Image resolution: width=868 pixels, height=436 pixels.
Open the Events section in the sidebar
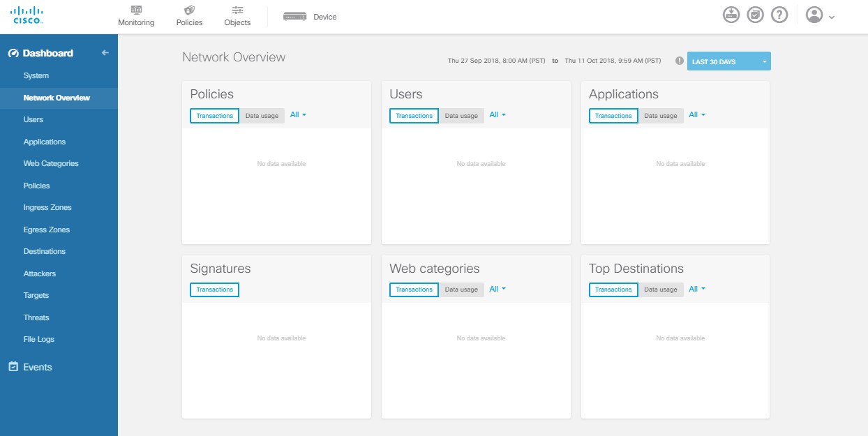38,366
